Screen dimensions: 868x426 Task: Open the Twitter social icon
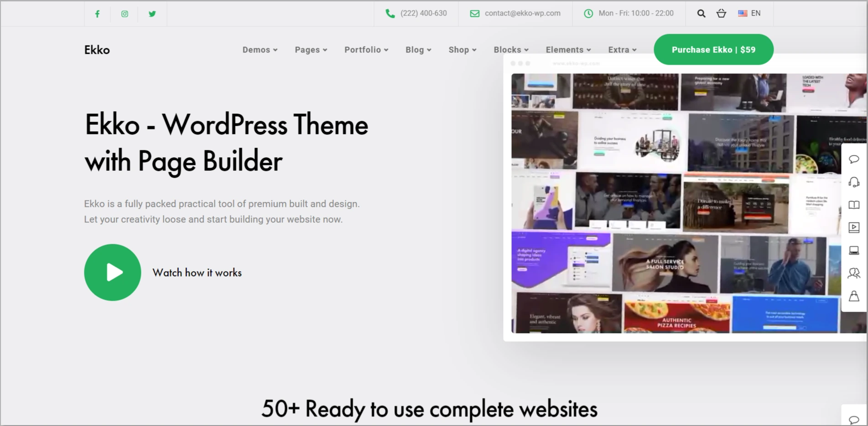[152, 14]
